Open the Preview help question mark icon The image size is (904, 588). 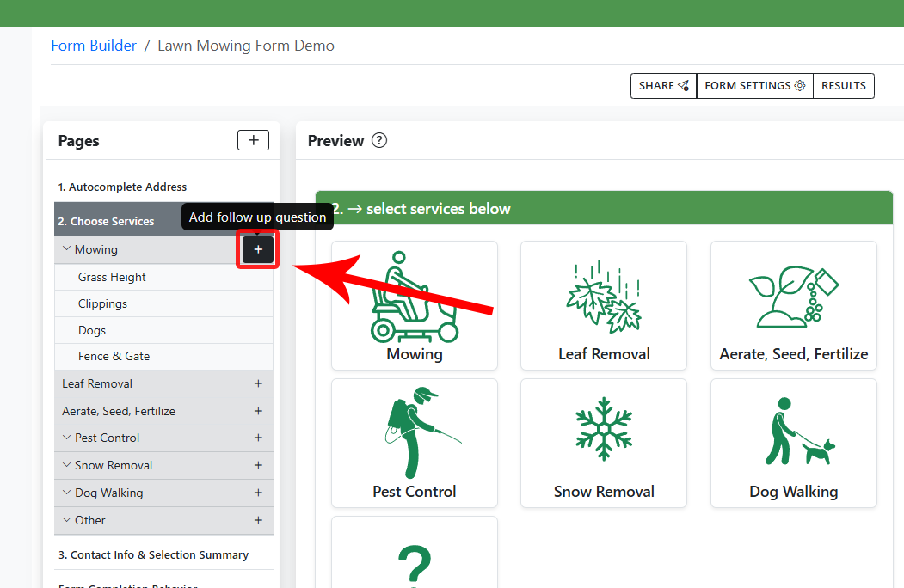[379, 141]
